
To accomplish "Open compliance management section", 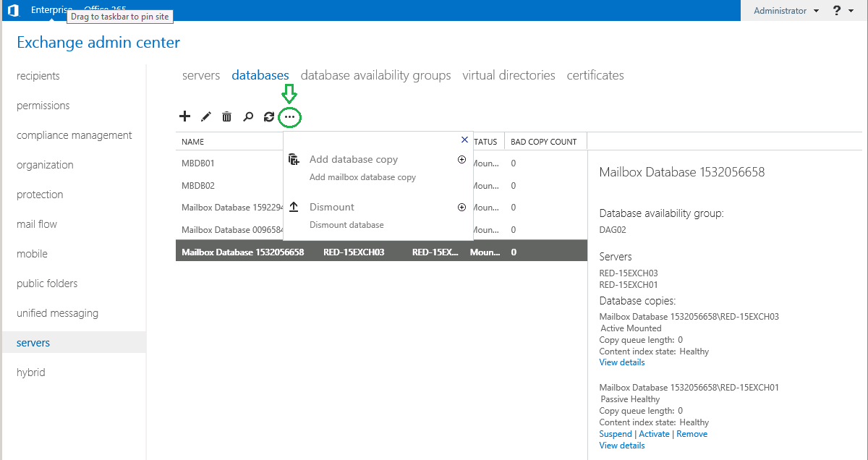I will pyautogui.click(x=75, y=135).
